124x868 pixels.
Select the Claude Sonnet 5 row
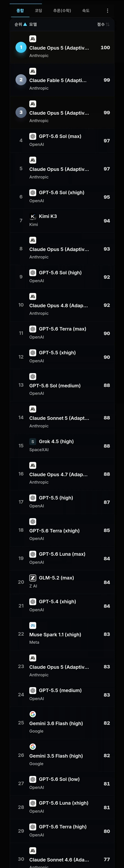[62, 417]
